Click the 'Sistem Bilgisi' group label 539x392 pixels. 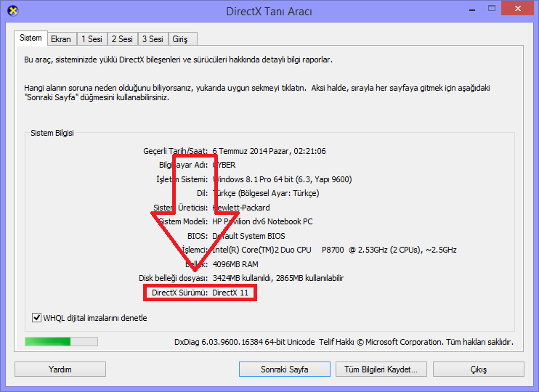(x=52, y=133)
